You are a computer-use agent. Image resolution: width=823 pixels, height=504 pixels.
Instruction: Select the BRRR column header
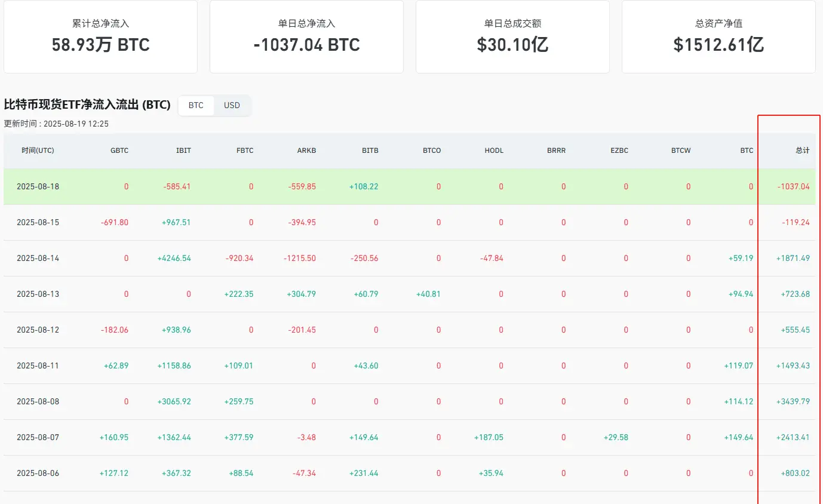coord(557,150)
